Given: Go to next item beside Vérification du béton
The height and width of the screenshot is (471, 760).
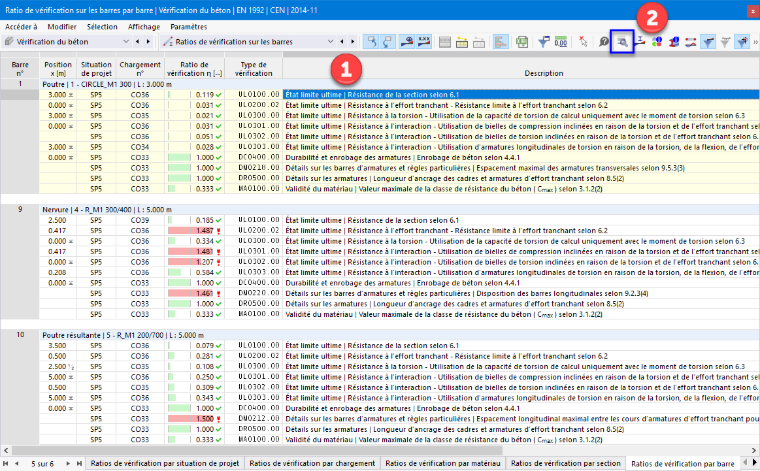Looking at the screenshot, I should pyautogui.click(x=148, y=42).
